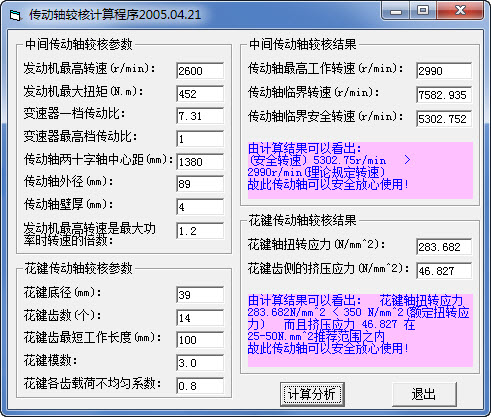Click the label 变速器最高档传动比:
Screen dimensions: 491x417
pyautogui.click(x=80, y=136)
